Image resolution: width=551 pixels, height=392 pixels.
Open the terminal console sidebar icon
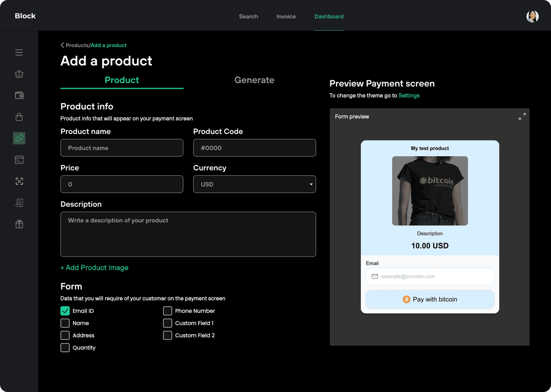[x=19, y=160]
